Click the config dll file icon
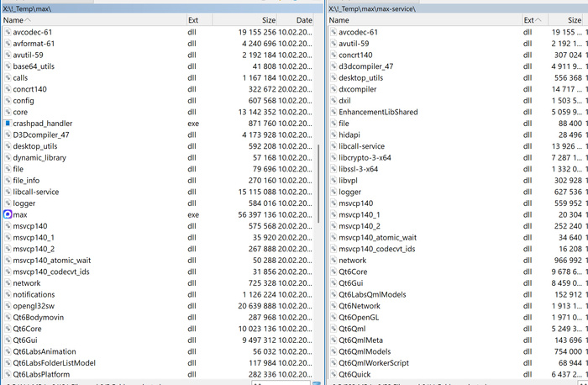This screenshot has height=385, width=588. tap(8, 100)
